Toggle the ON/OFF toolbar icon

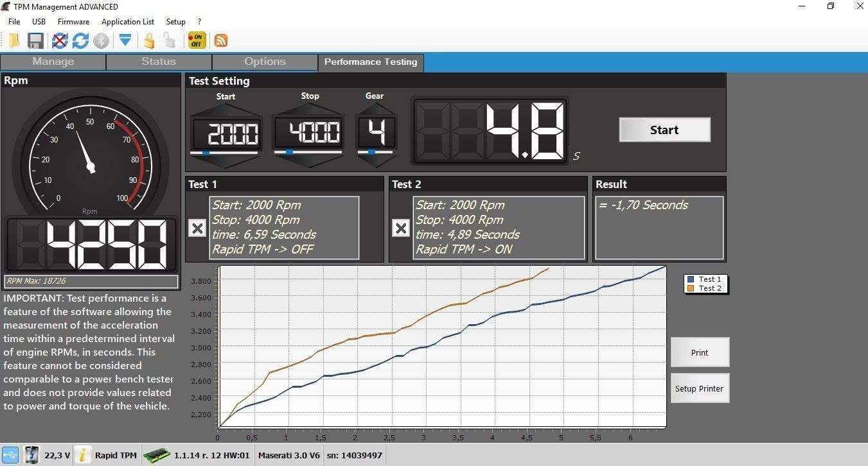197,40
